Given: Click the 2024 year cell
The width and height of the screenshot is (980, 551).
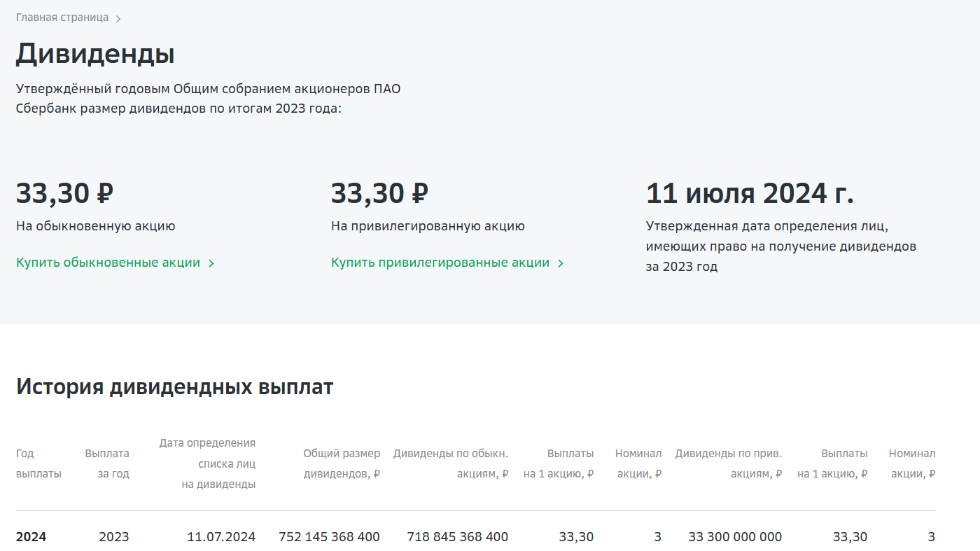Looking at the screenshot, I should coord(31,537).
